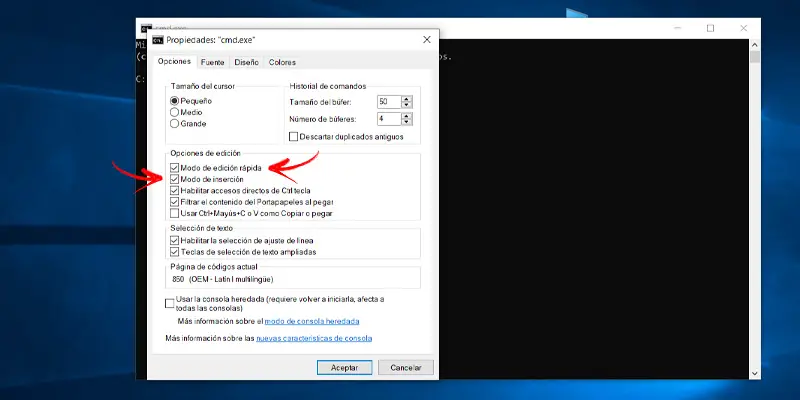Click the Historial de comandos group label

[x=328, y=86]
